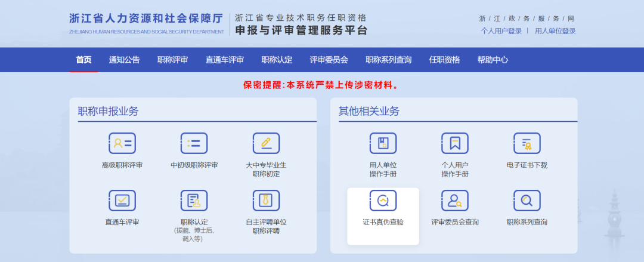Click the 浙江省人力资源和社会保障厅 logo

click(147, 23)
